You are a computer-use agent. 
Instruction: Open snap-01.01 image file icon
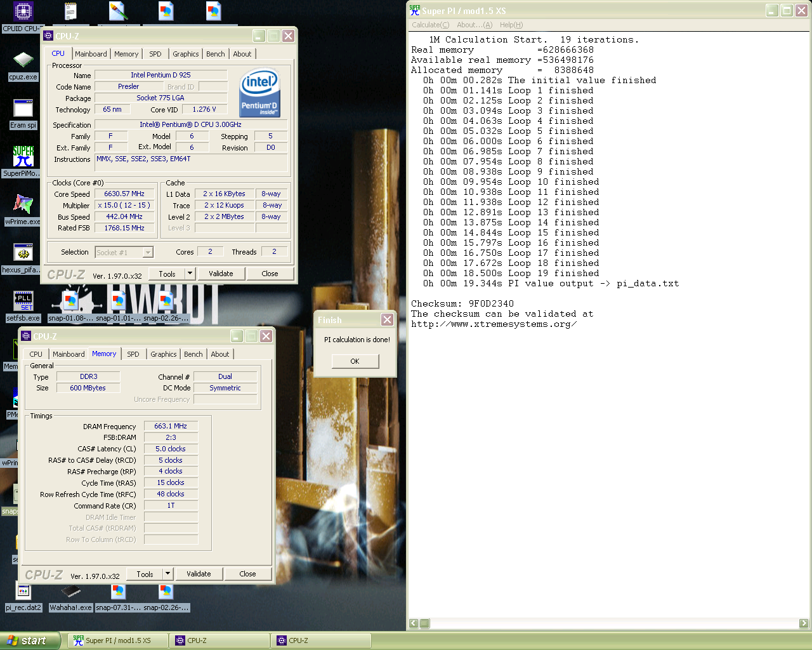pos(118,307)
